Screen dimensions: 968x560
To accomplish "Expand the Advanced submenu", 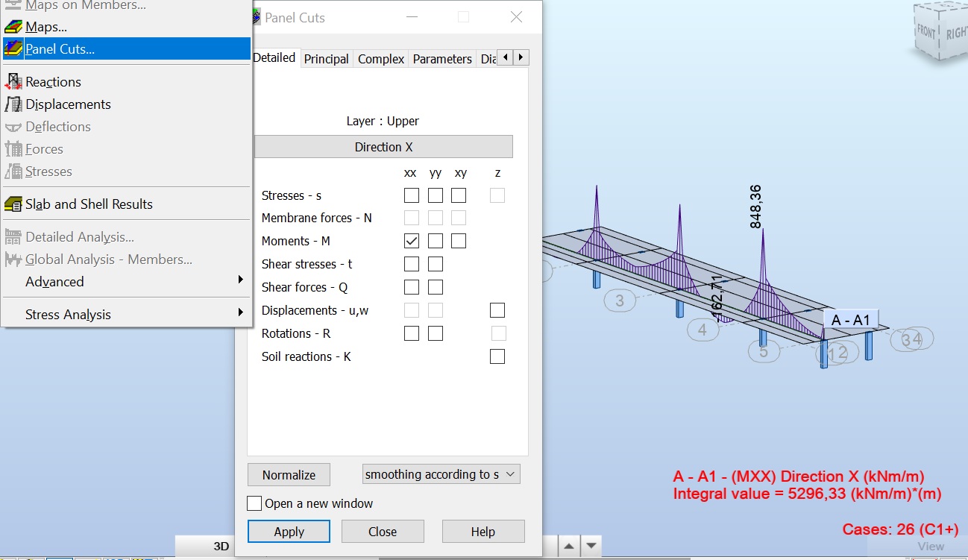I will click(x=54, y=282).
